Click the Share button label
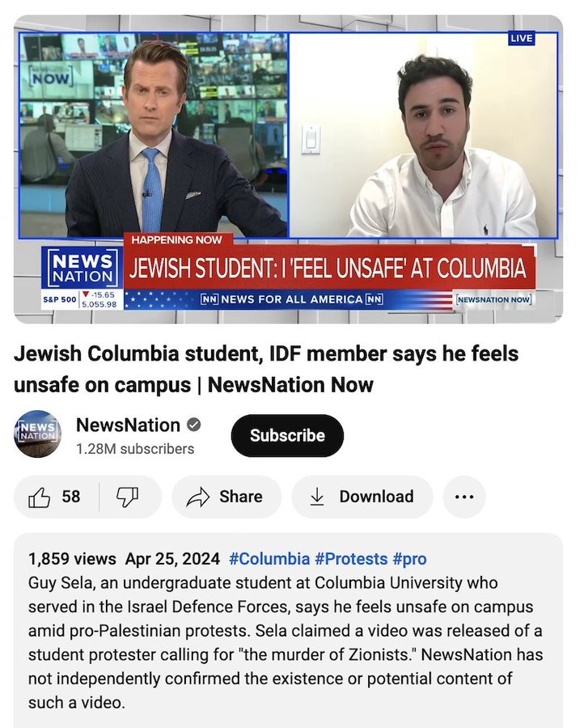This screenshot has height=728, width=588. coord(241,497)
